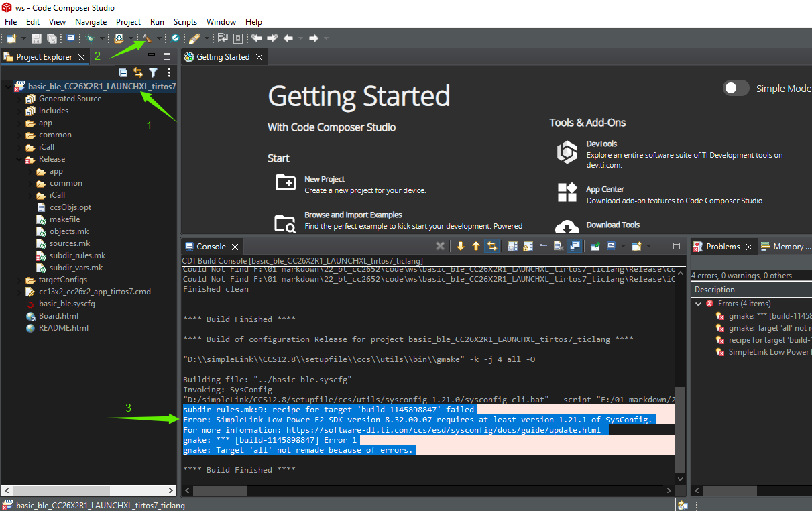Switch to the Memory tab
Screen dimensions: 812x511
pyautogui.click(x=785, y=247)
